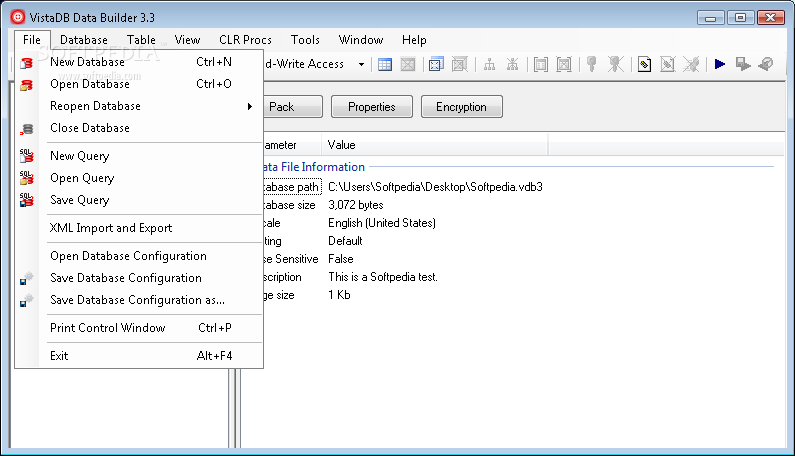This screenshot has height=456, width=795.
Task: Click the page with yellow tag icon
Action: pyautogui.click(x=644, y=64)
